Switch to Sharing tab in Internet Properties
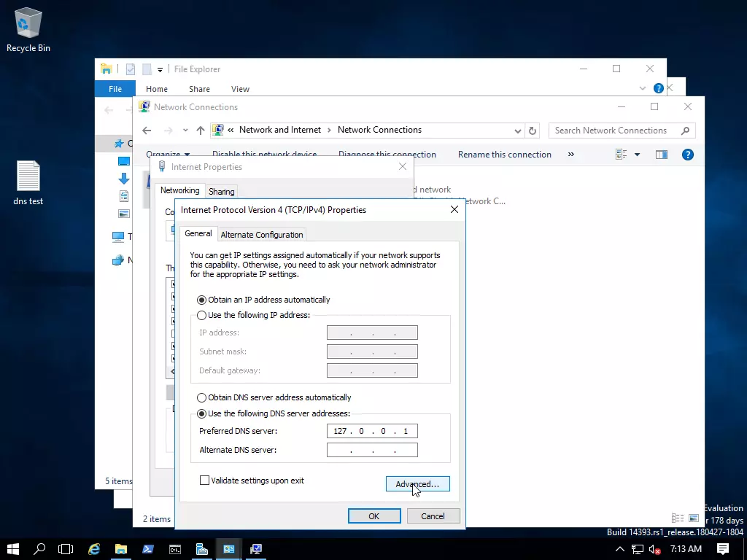This screenshot has width=747, height=560. tap(222, 192)
